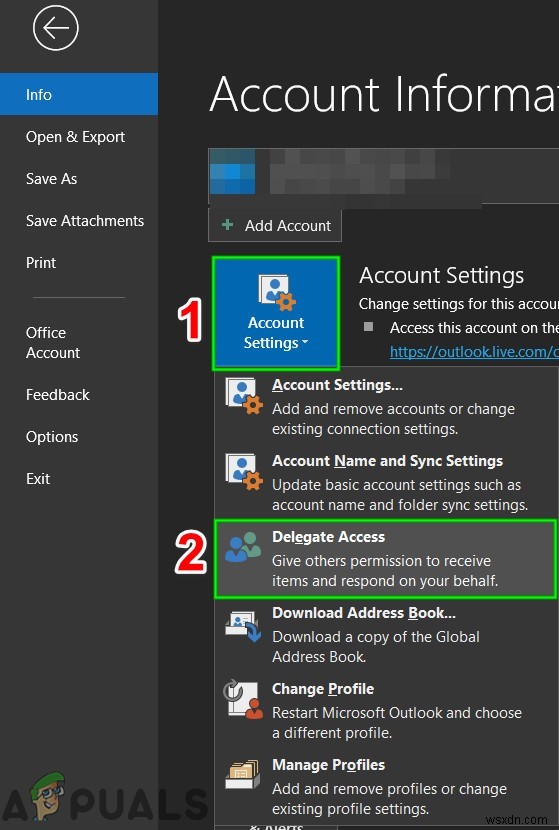Click the Manage Profiles folder icon
This screenshot has height=830, width=559.
[243, 774]
